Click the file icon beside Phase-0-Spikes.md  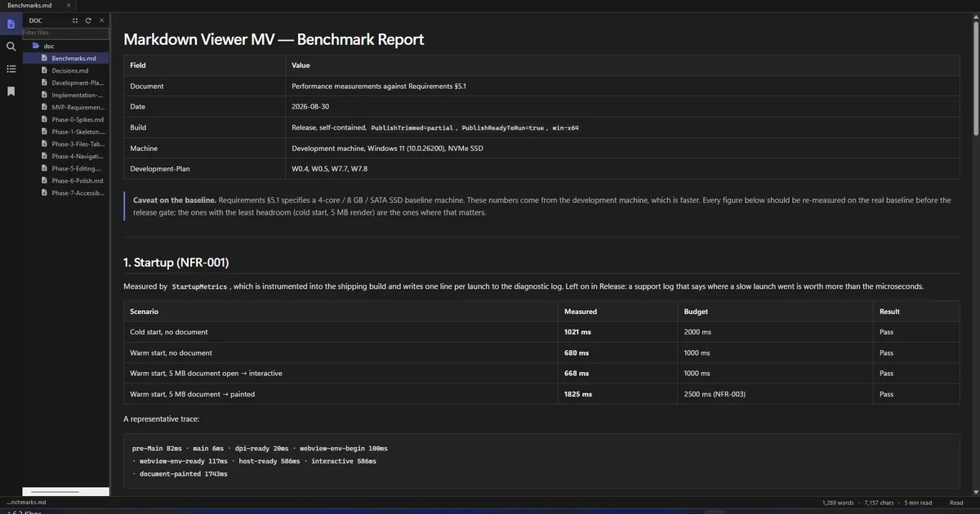coord(45,119)
